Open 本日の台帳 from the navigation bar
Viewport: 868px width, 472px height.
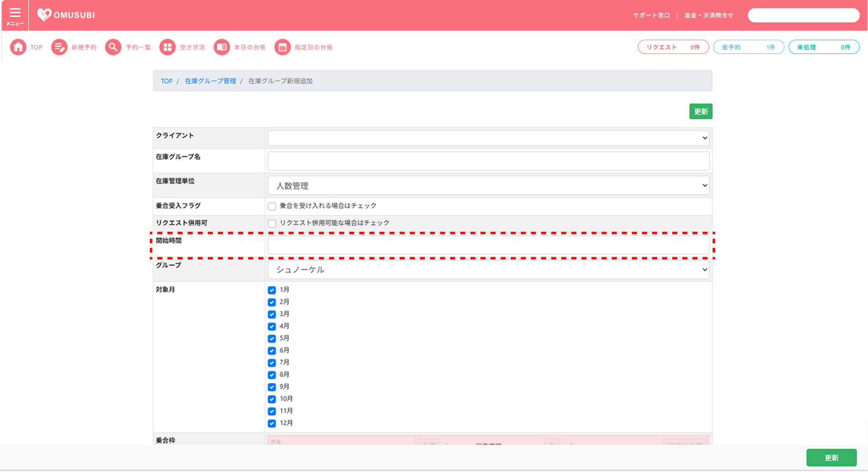250,47
